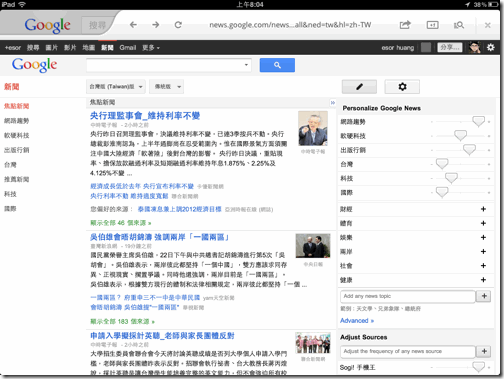The height and width of the screenshot is (379, 504).
Task: Open the new tab icon in toolbar
Action: point(432,25)
